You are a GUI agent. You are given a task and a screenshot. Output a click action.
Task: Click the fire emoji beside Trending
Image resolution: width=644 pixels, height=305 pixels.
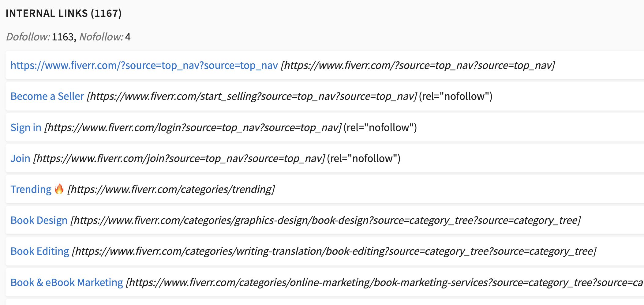click(59, 189)
